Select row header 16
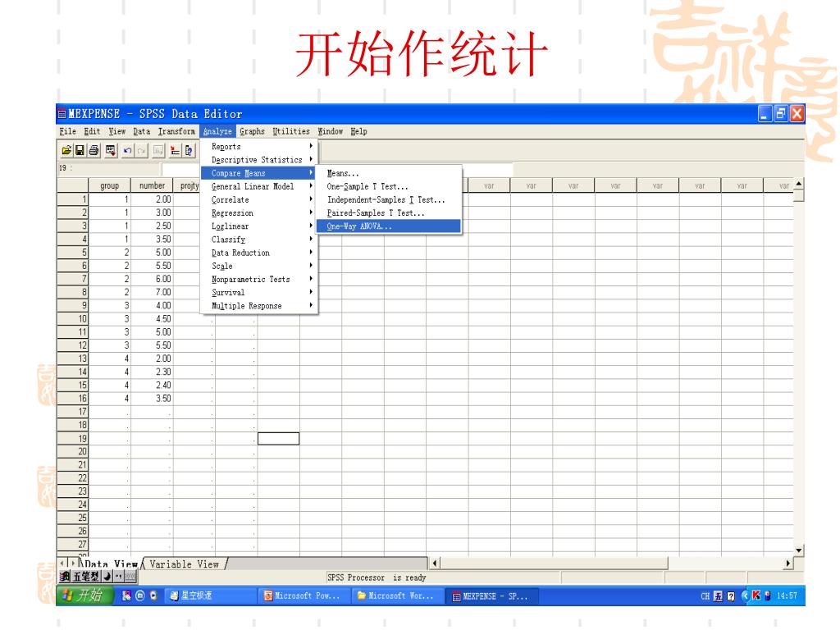 point(73,399)
